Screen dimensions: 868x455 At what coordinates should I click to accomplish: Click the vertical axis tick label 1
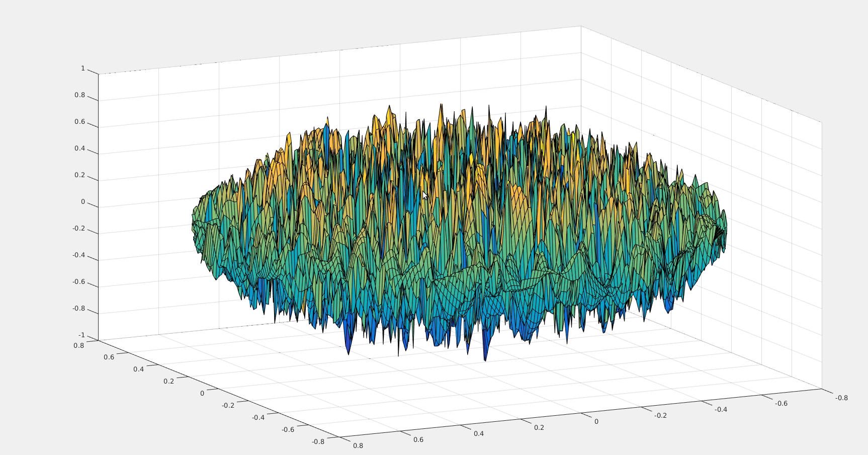tap(82, 68)
